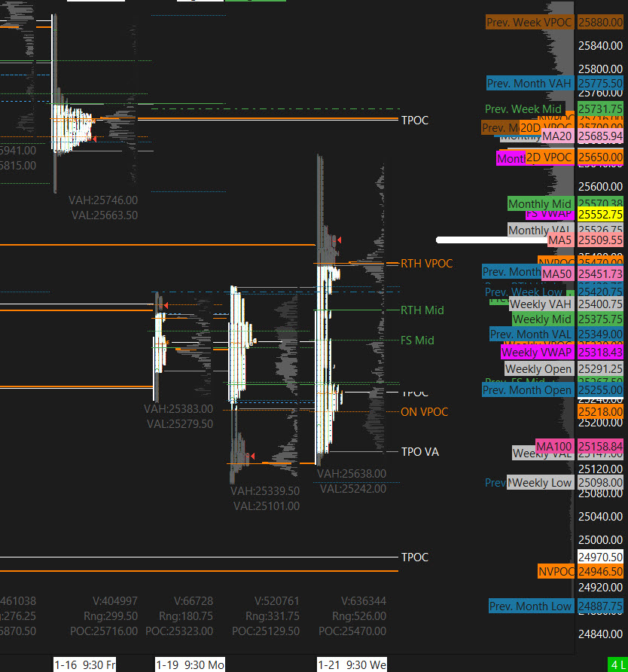Click the green 4 L status indicator

coord(617,664)
